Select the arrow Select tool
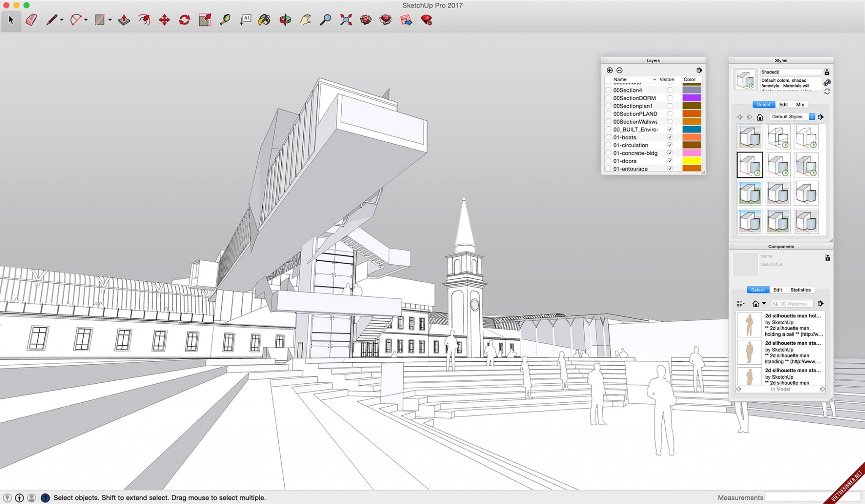 point(11,19)
